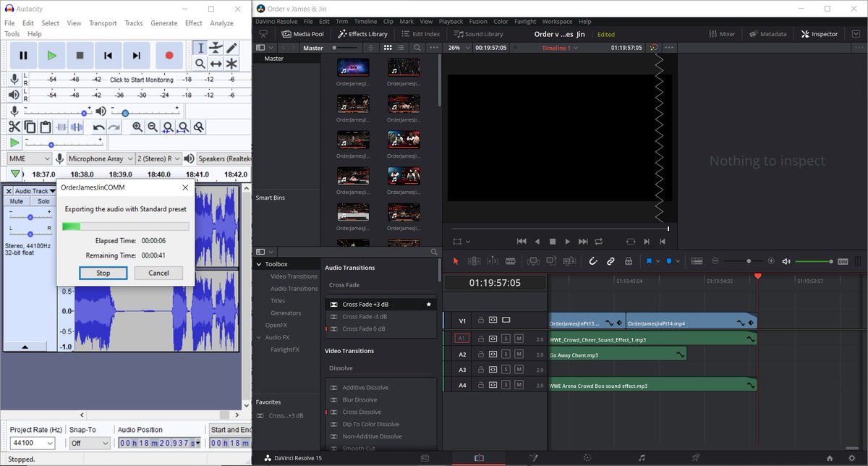Viewport: 868px width, 466px height.
Task: Select the Resolve timeline arrow selection tool
Action: [x=456, y=261]
